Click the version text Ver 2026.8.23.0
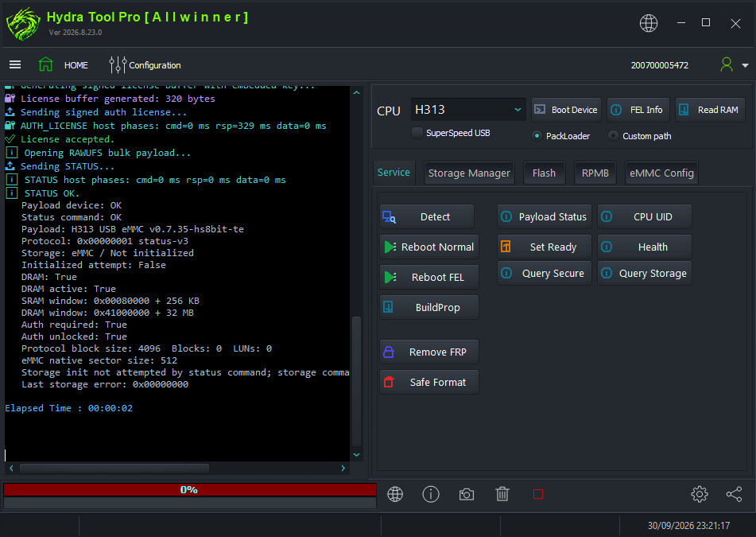 point(76,33)
